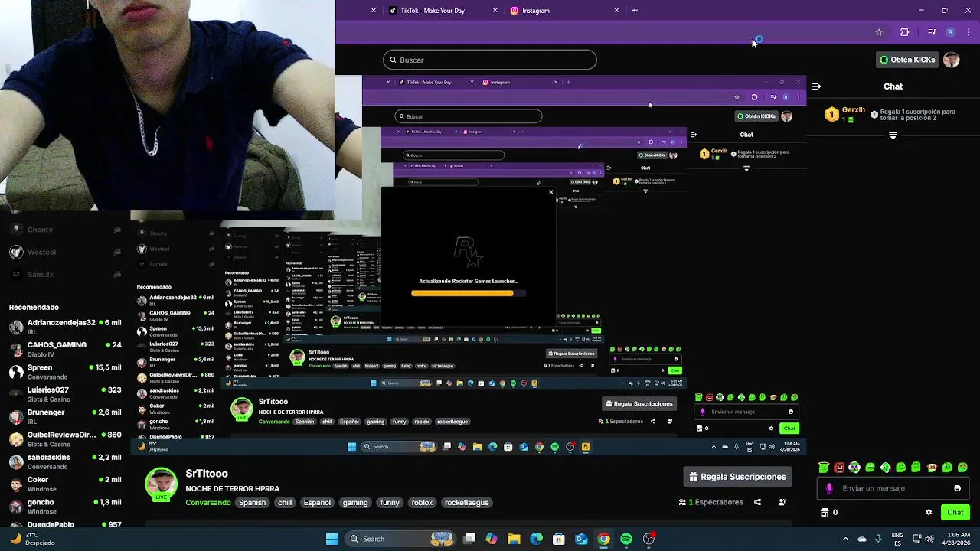The height and width of the screenshot is (551, 980).
Task: Close the outermost TikTok tab
Action: (x=495, y=11)
